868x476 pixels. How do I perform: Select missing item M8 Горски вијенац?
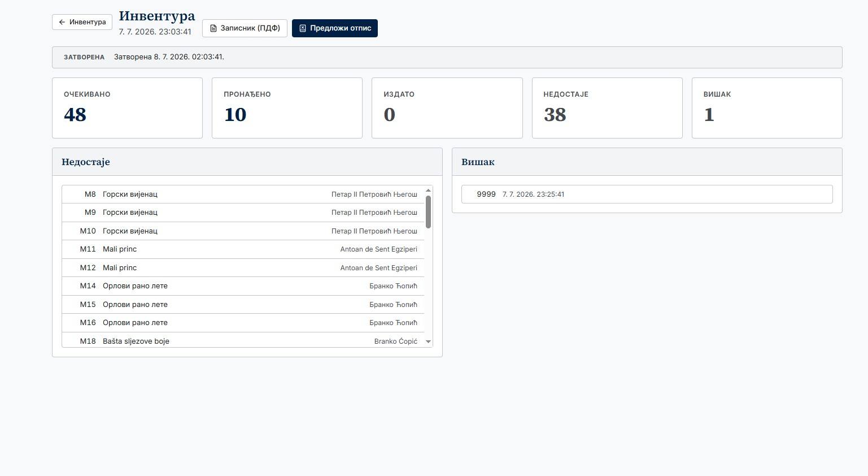pyautogui.click(x=243, y=194)
